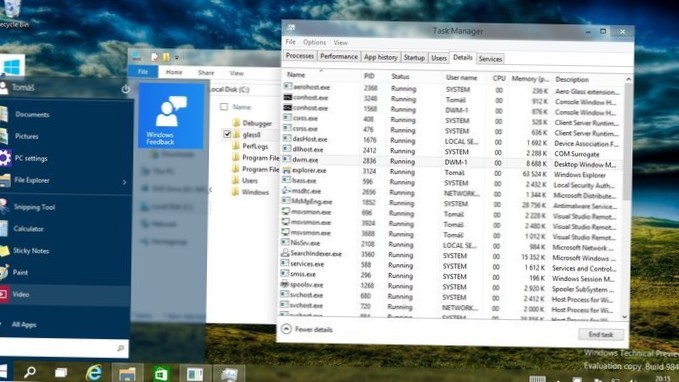Select the services.exe process row
Screen dimensions: 679x382
point(449,265)
